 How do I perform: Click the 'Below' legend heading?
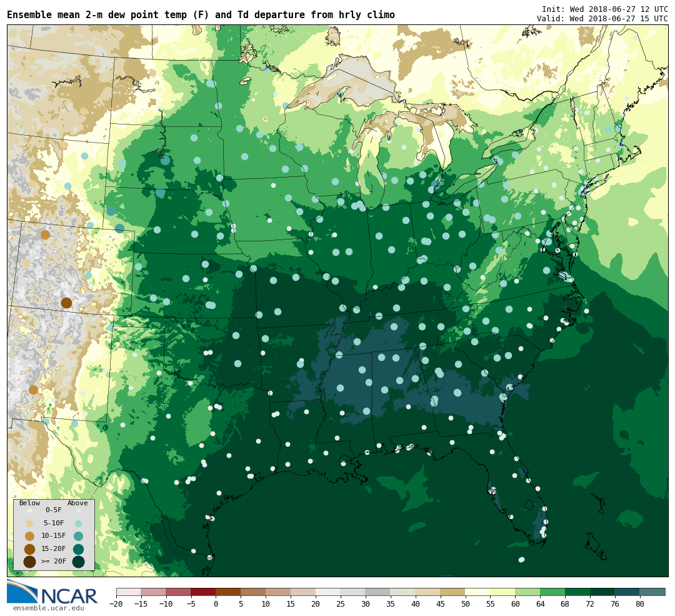(30, 503)
